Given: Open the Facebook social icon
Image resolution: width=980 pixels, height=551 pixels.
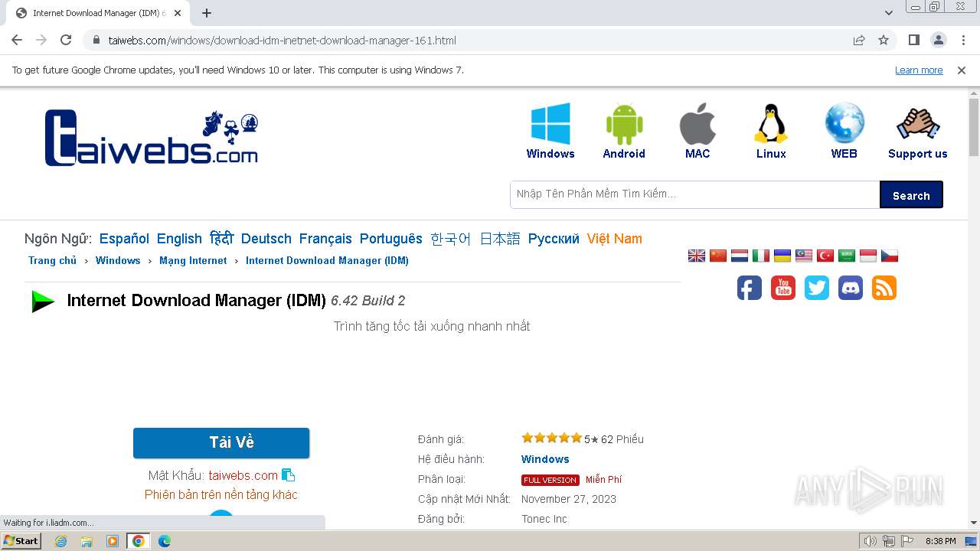Looking at the screenshot, I should coord(750,288).
